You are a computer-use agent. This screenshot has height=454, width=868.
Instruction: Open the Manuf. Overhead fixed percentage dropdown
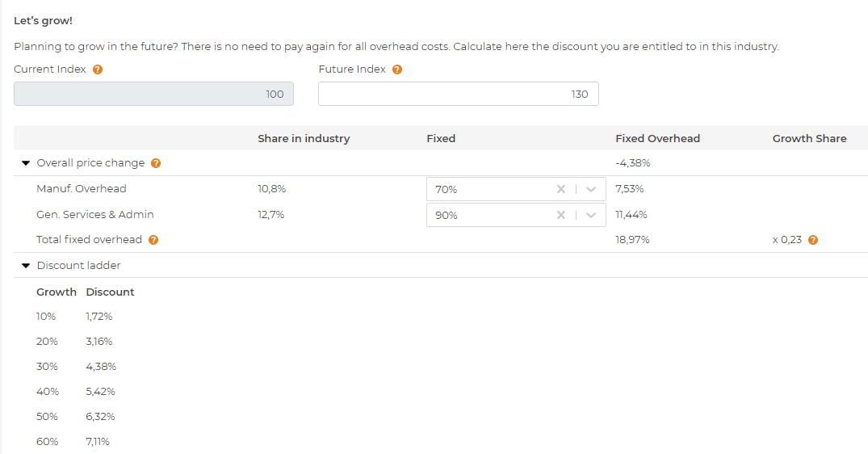[591, 190]
